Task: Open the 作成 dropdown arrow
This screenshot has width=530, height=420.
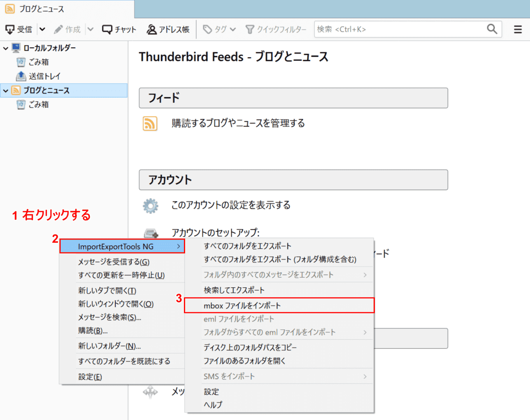Action: [90, 29]
